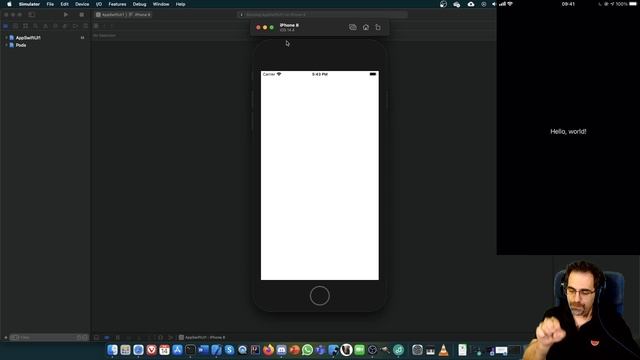Open App Store from the Dock

[x=178, y=350]
